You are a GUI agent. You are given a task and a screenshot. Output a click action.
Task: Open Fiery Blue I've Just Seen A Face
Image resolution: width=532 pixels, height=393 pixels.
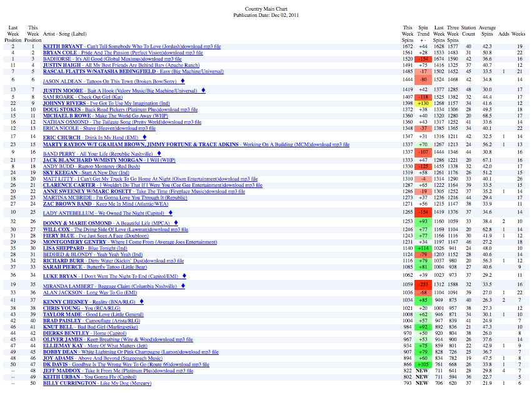[x=96, y=236]
